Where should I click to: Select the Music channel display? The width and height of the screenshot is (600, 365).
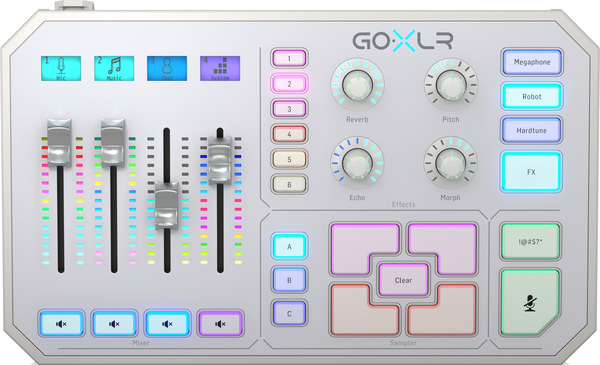114,68
